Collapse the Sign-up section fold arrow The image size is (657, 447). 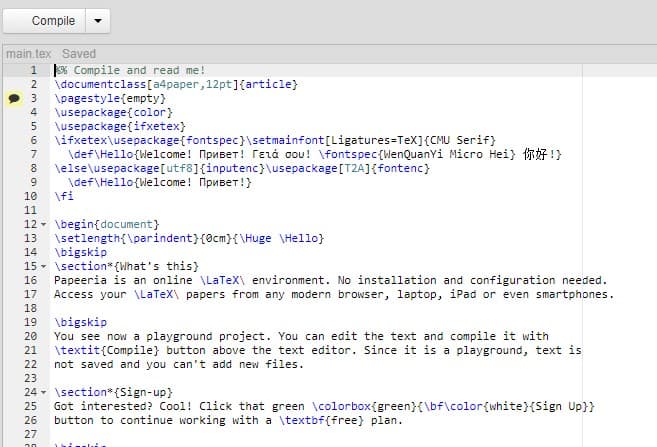tap(44, 393)
